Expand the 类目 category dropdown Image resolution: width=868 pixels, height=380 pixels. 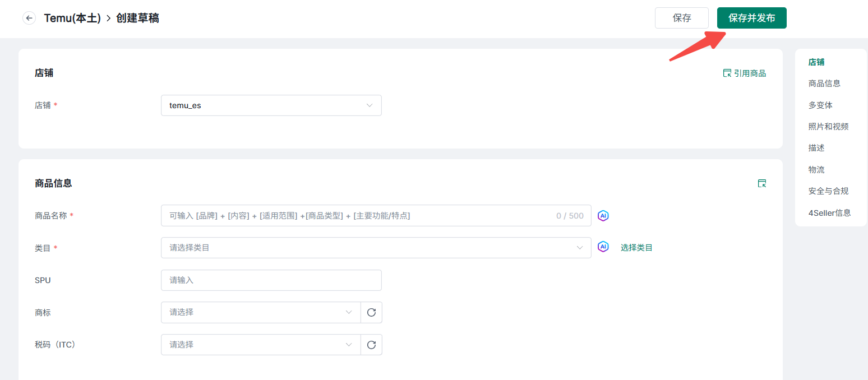[x=376, y=248]
